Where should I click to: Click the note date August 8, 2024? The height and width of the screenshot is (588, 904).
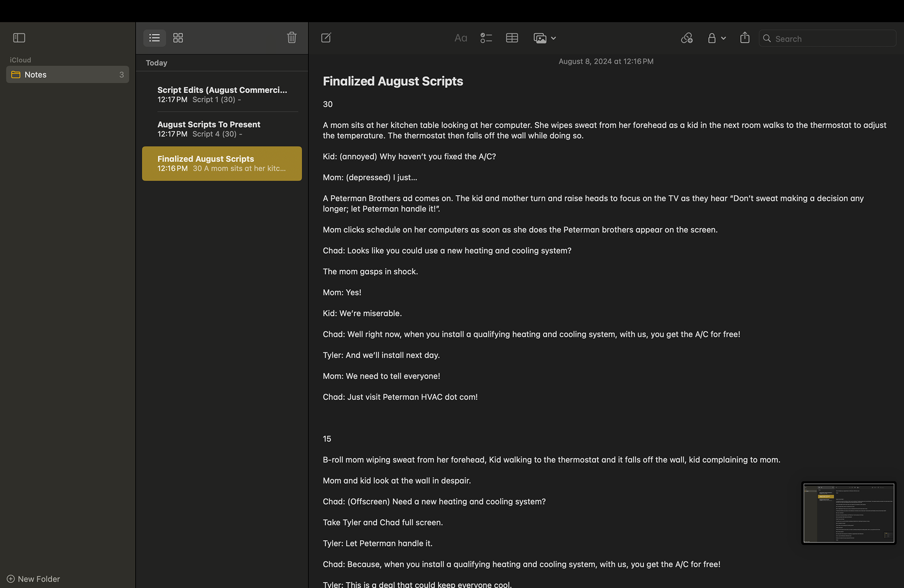[x=606, y=61]
